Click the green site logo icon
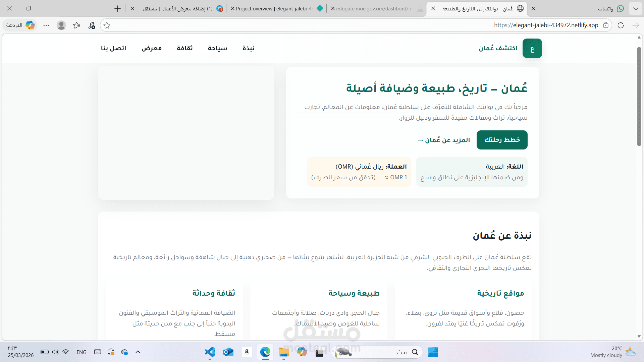Screen dimensions: 644x362 [x=532, y=49]
